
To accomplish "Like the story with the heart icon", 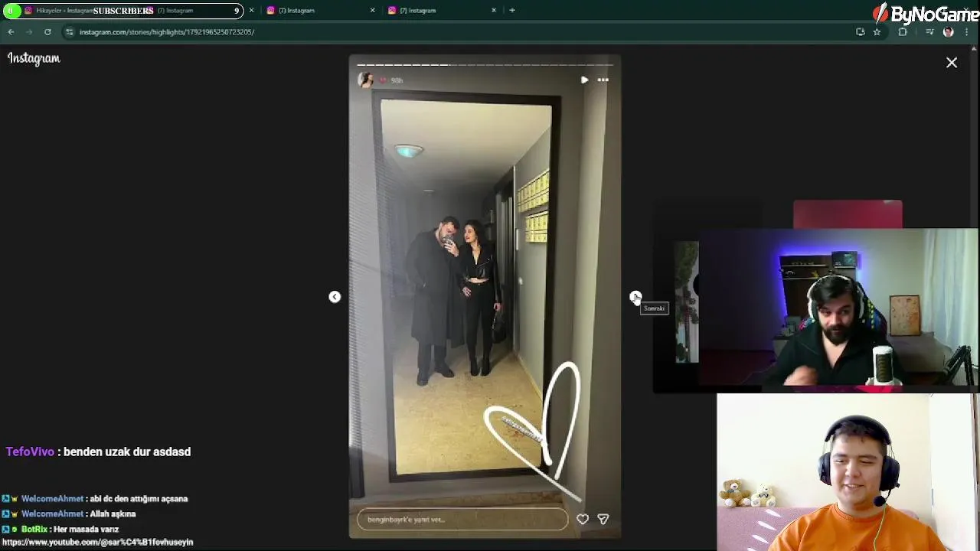I will 583,520.
